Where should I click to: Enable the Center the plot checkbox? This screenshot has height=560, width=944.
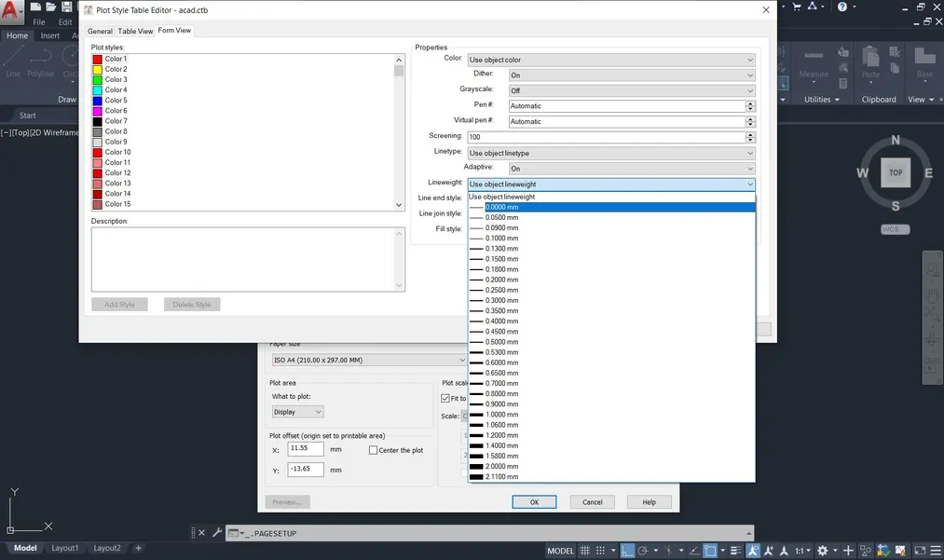click(x=374, y=450)
